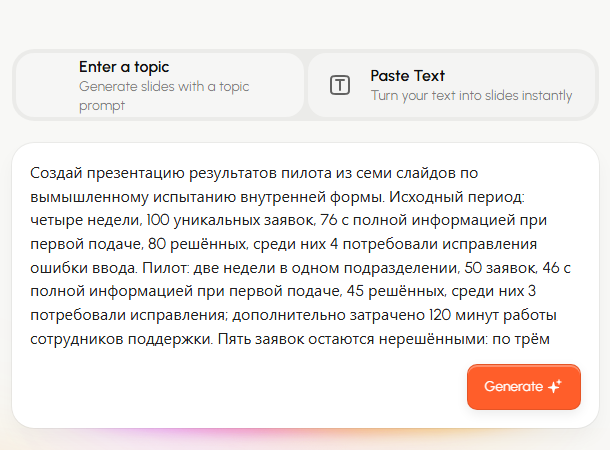This screenshot has width=610, height=450.
Task: Click the line starting with "сотрудников поддержки"
Action: (290, 339)
